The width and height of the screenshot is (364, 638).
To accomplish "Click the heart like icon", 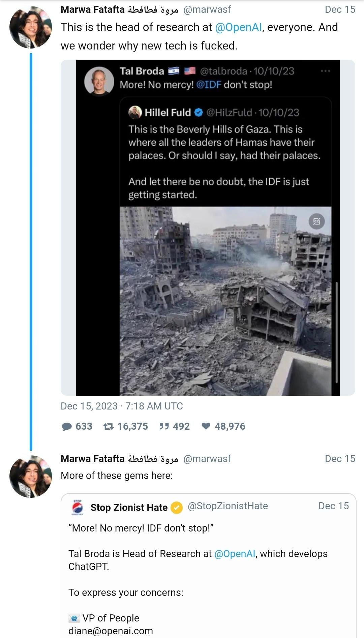I will 206,426.
